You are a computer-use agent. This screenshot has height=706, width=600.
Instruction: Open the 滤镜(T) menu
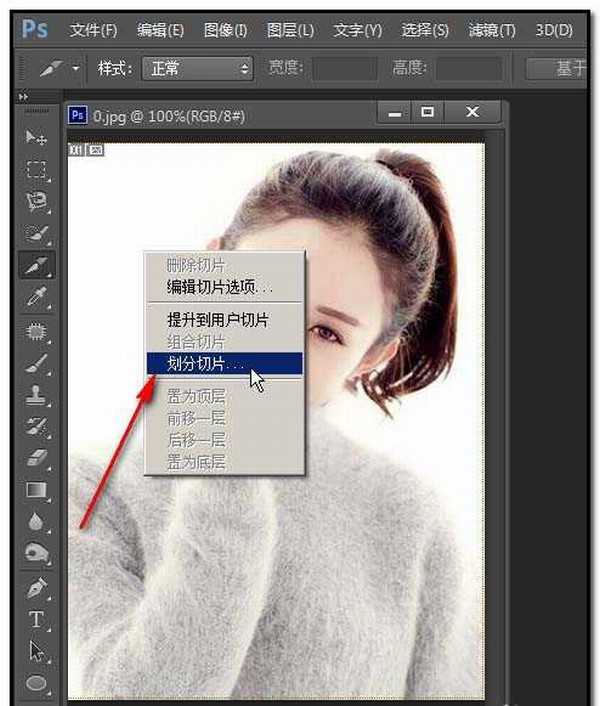(x=492, y=30)
